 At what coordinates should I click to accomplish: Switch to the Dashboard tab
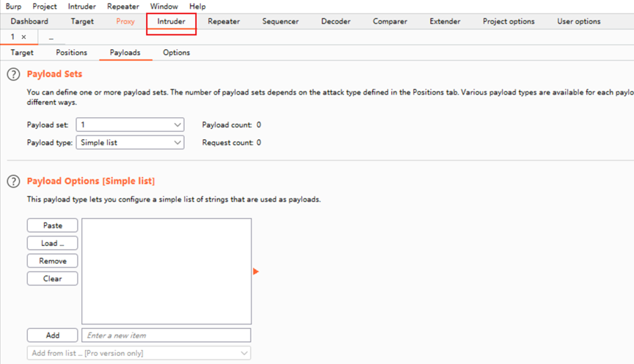[29, 21]
